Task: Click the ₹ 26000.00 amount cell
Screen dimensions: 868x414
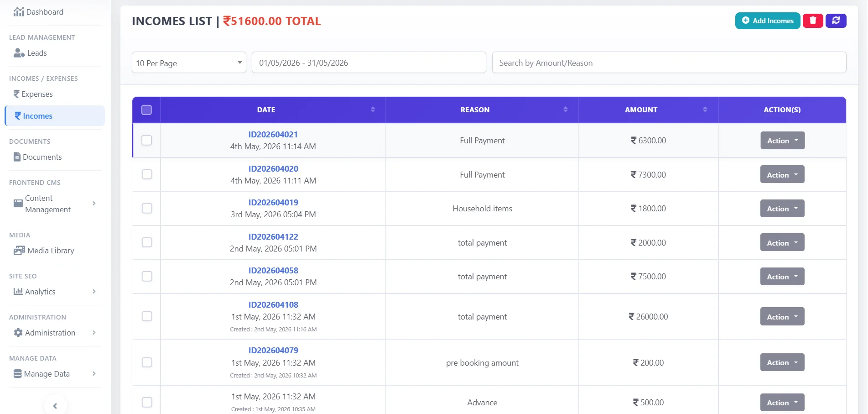Action: tap(648, 316)
